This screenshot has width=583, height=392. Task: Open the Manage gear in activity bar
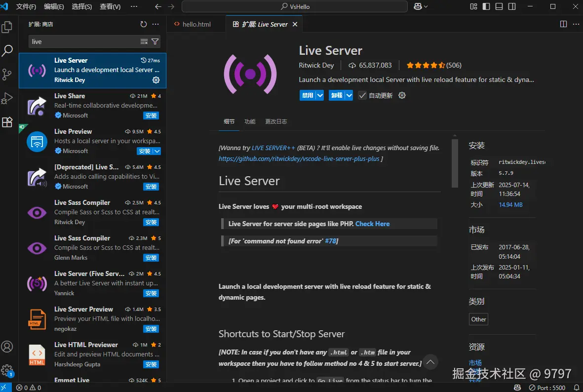pos(7,370)
